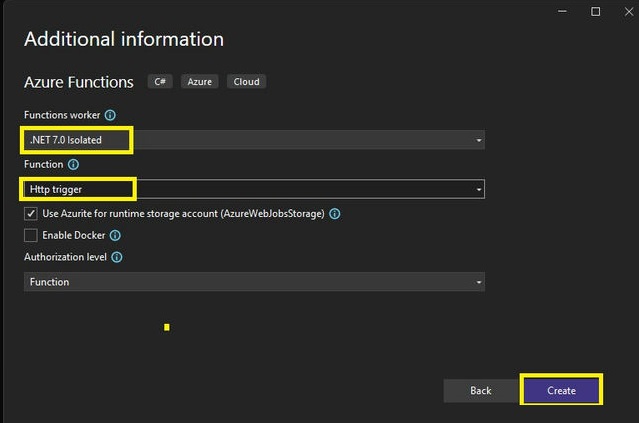
Task: Maximize the dialog window
Action: coord(595,11)
